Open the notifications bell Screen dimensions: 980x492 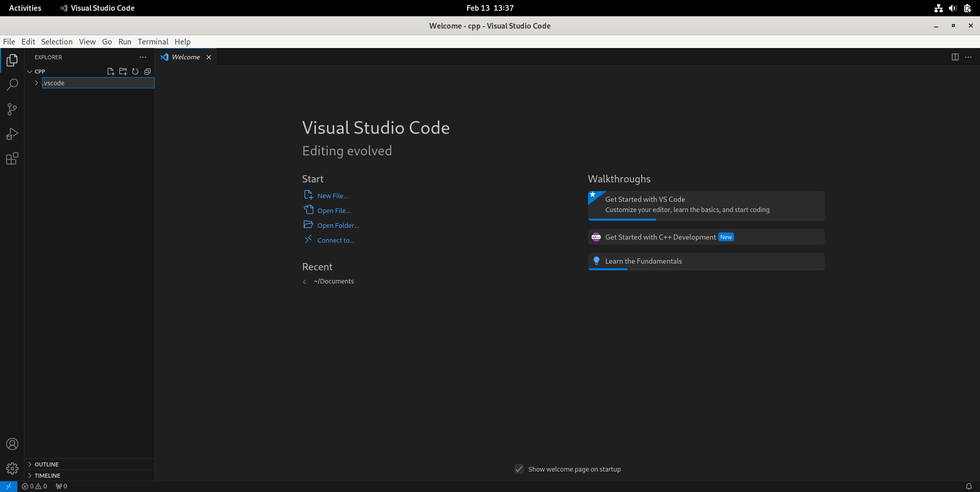click(x=969, y=486)
